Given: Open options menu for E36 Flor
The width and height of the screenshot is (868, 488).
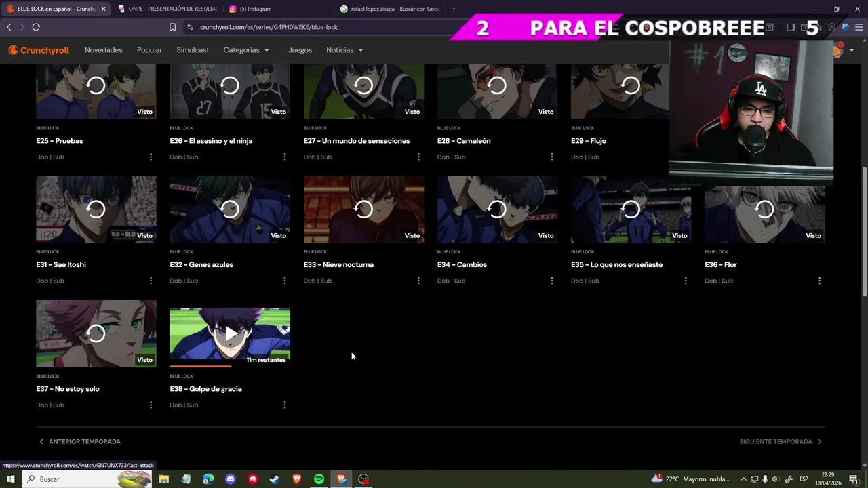Looking at the screenshot, I should click(x=819, y=281).
